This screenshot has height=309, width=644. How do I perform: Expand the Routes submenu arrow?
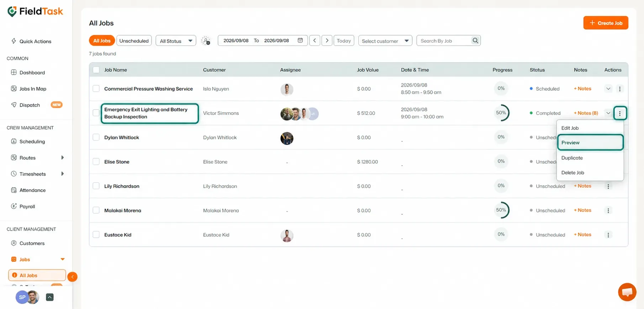pos(63,158)
